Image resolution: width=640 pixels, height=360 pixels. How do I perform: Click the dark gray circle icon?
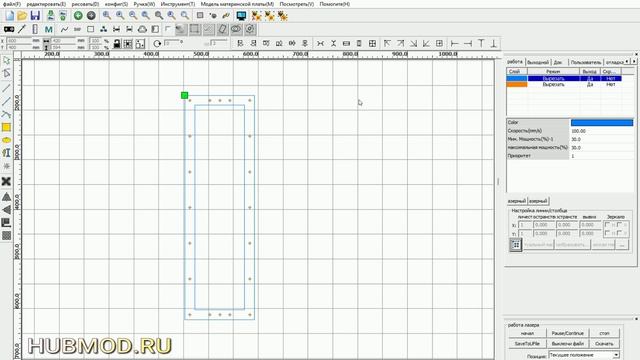click(91, 16)
